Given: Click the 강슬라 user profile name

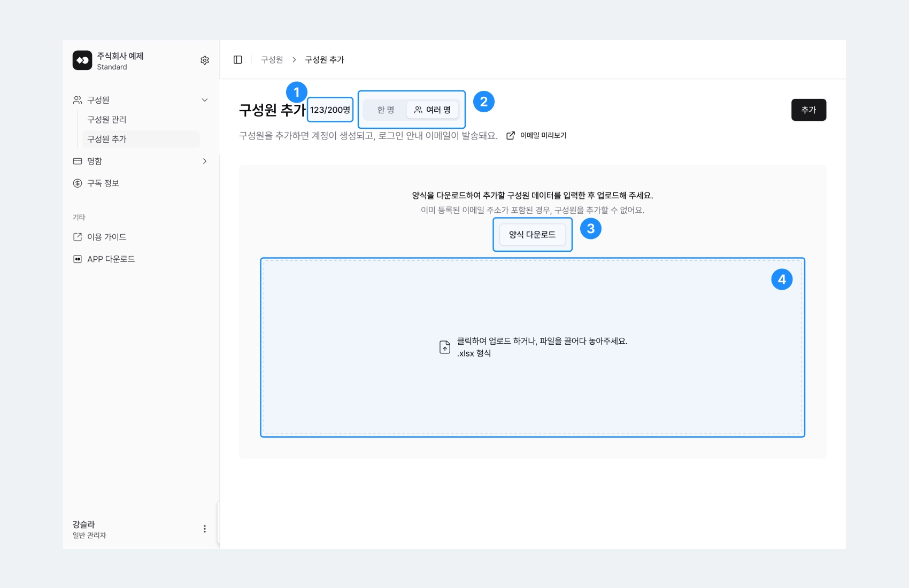Looking at the screenshot, I should pyautogui.click(x=84, y=524).
